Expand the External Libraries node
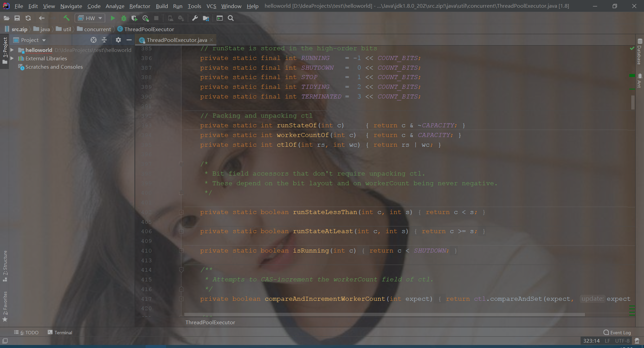The width and height of the screenshot is (644, 348). tap(12, 58)
